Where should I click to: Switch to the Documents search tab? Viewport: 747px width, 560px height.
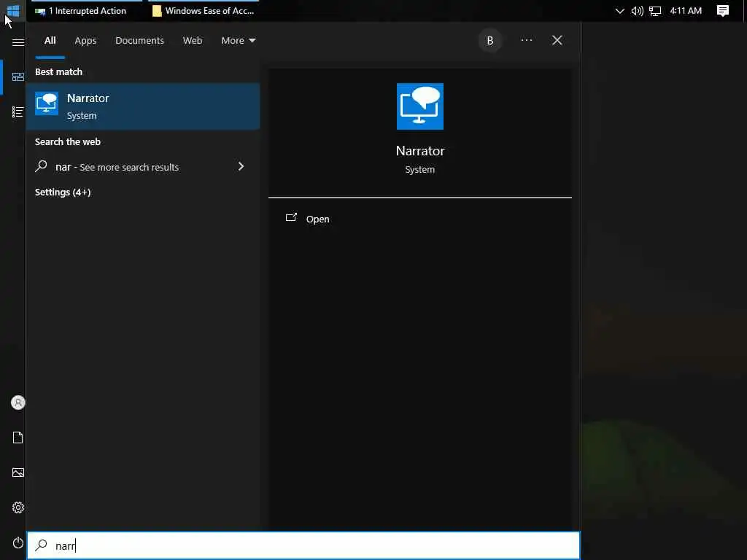click(x=139, y=41)
